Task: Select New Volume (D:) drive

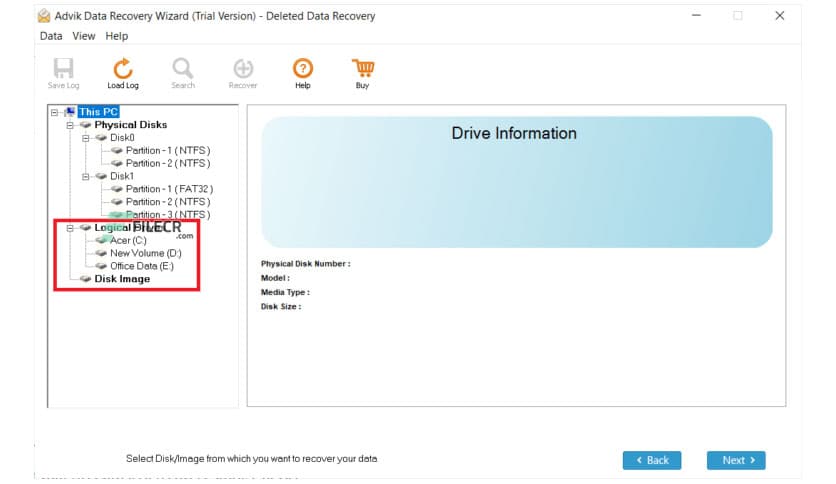Action: click(x=146, y=253)
